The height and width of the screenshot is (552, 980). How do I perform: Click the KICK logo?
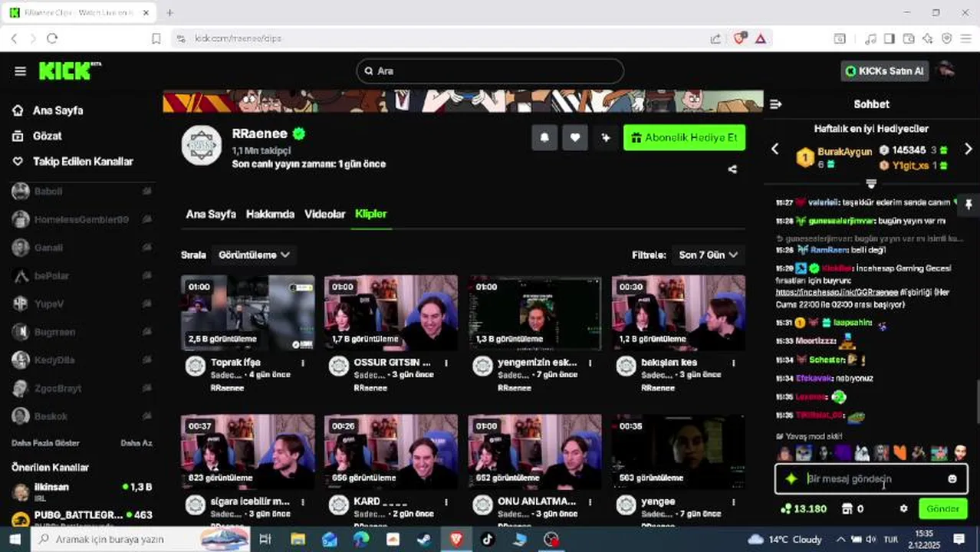click(70, 71)
